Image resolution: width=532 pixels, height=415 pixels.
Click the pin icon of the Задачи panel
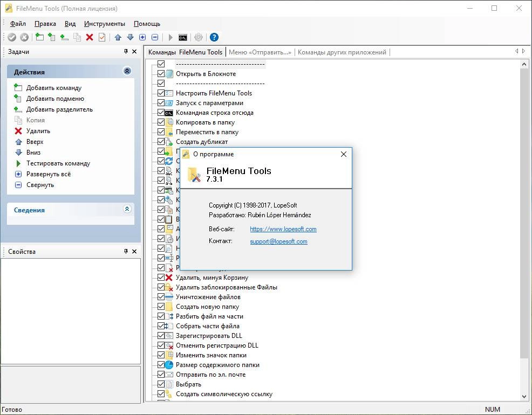(126, 52)
